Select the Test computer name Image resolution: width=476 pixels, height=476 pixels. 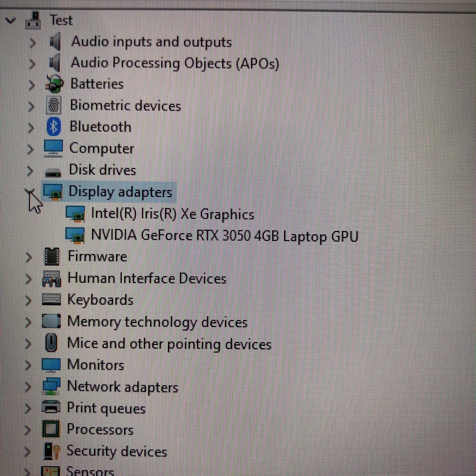pos(61,20)
